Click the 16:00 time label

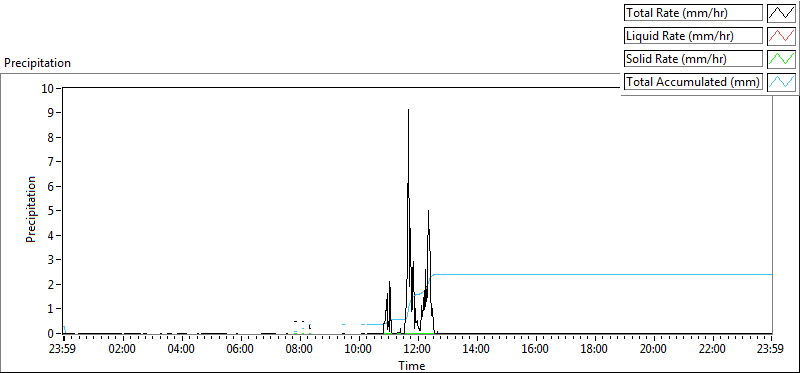(536, 350)
